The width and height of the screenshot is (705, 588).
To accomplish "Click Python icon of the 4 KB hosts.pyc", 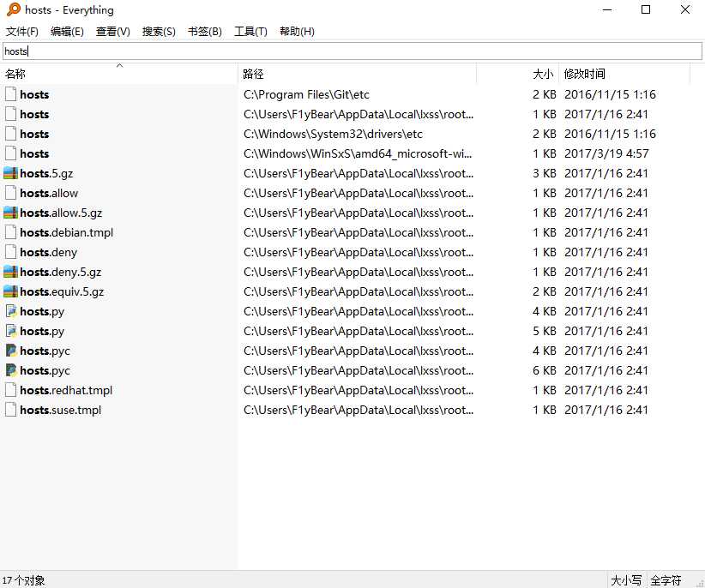I will point(11,351).
